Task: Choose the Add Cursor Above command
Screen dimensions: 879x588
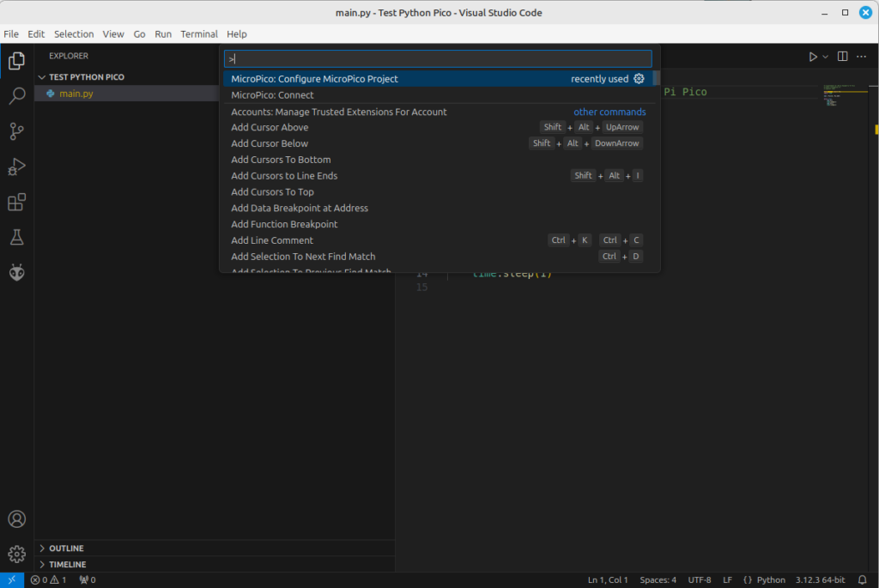Action: [439, 127]
